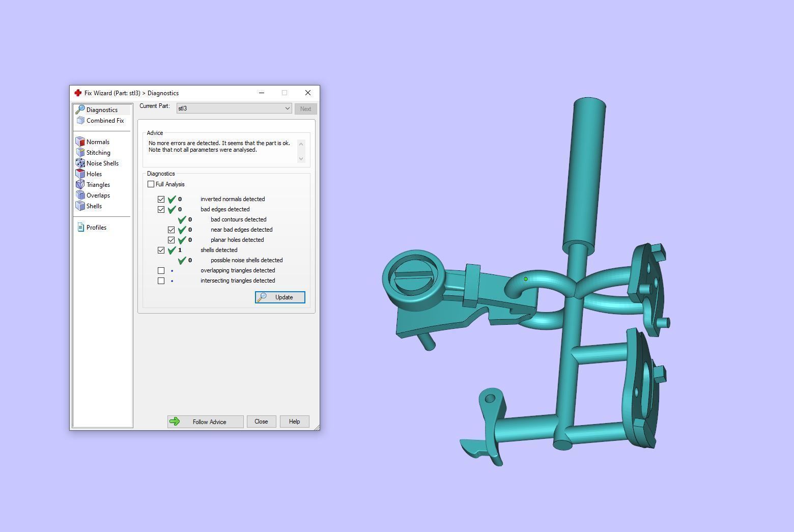Viewport: 794px width, 532px height.
Task: Select the Shells label
Action: pyautogui.click(x=94, y=206)
